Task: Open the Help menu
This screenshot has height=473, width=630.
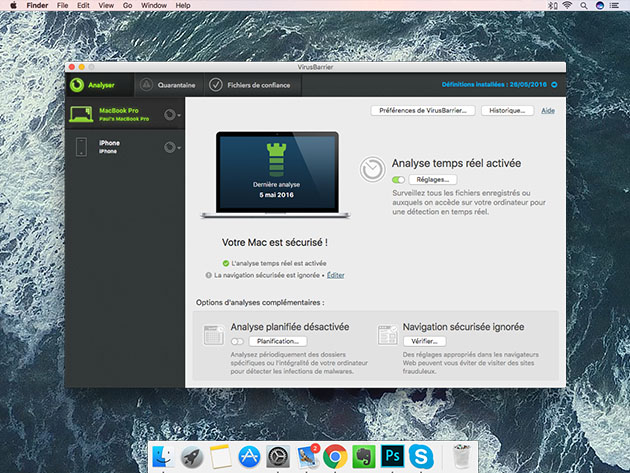Action: tap(183, 5)
